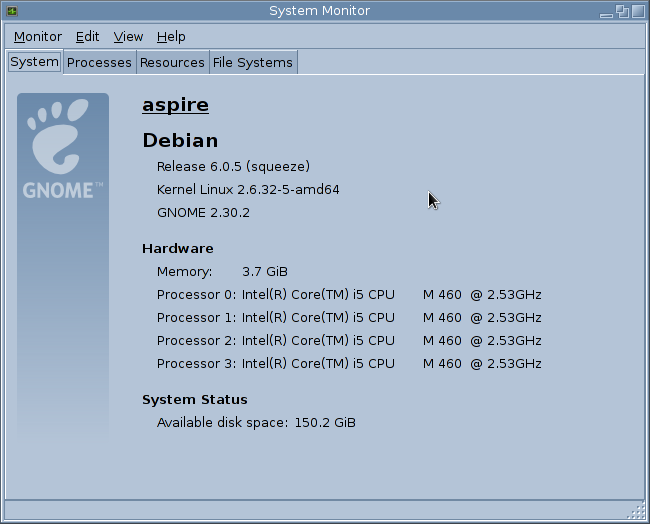Image resolution: width=650 pixels, height=524 pixels.
Task: Click 'GNOME 2.30.2' version text
Action: point(204,213)
